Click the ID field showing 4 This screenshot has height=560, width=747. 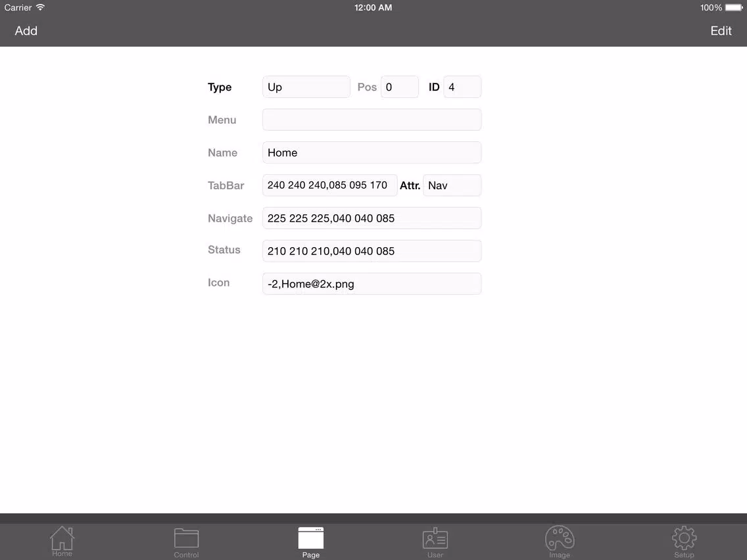coord(462,87)
